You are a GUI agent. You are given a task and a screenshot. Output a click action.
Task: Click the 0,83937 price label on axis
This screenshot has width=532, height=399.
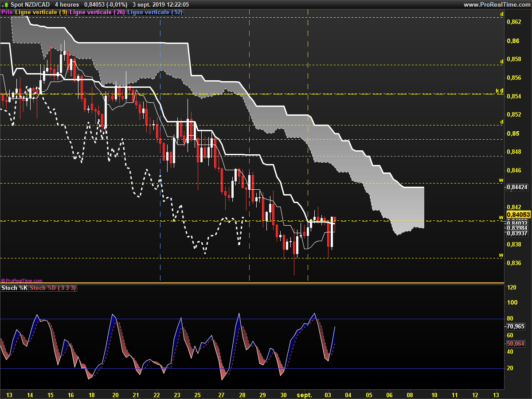517,234
